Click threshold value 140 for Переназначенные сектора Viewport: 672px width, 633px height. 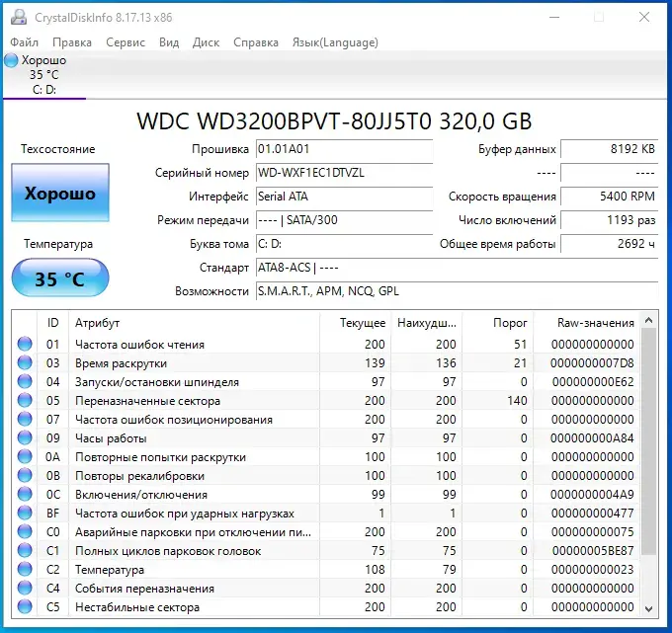[x=517, y=401]
